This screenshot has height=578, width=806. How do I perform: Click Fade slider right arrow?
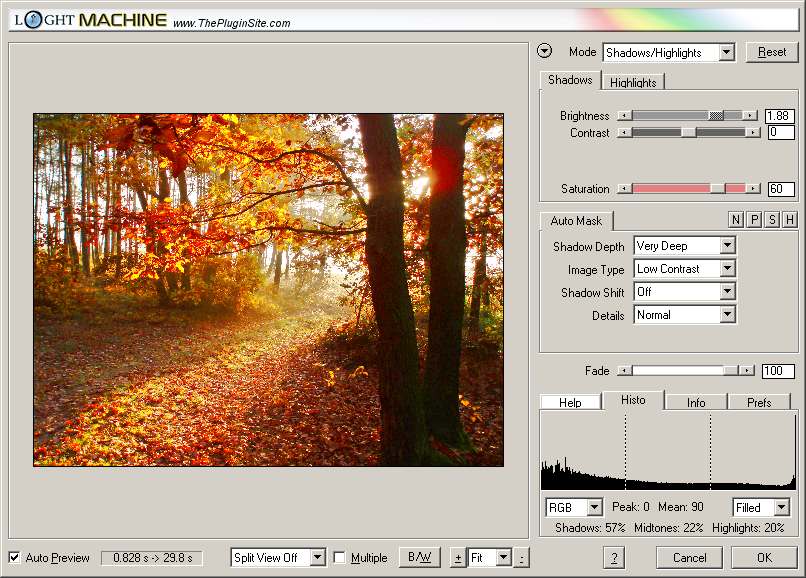click(747, 370)
